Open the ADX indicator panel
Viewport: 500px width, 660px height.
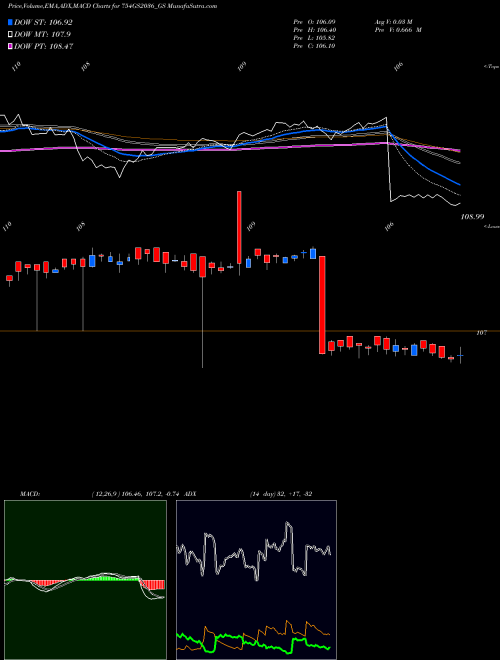[x=256, y=580]
